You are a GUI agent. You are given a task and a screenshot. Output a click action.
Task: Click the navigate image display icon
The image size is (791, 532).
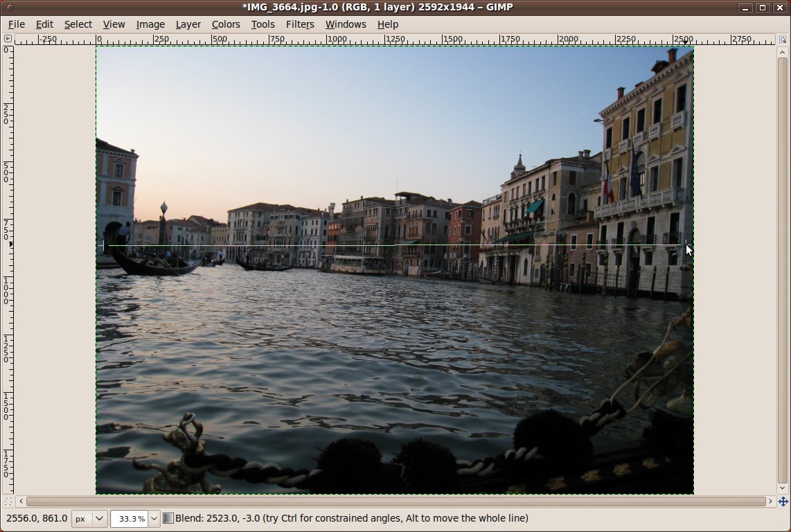(x=783, y=502)
